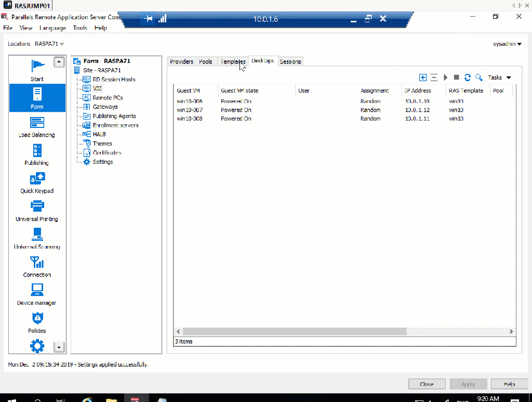Screen dimensions: 532x402
Task: Click the signal strength icon on session bar
Action: (x=163, y=19)
